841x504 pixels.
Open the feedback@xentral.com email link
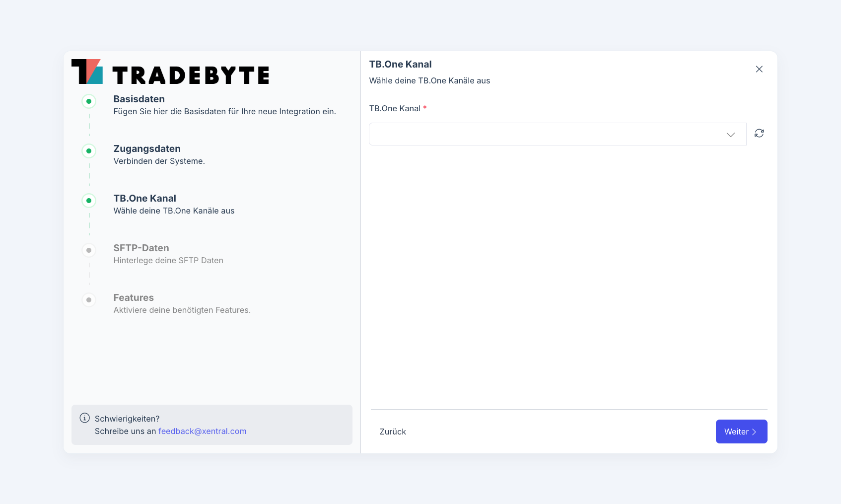pos(202,431)
